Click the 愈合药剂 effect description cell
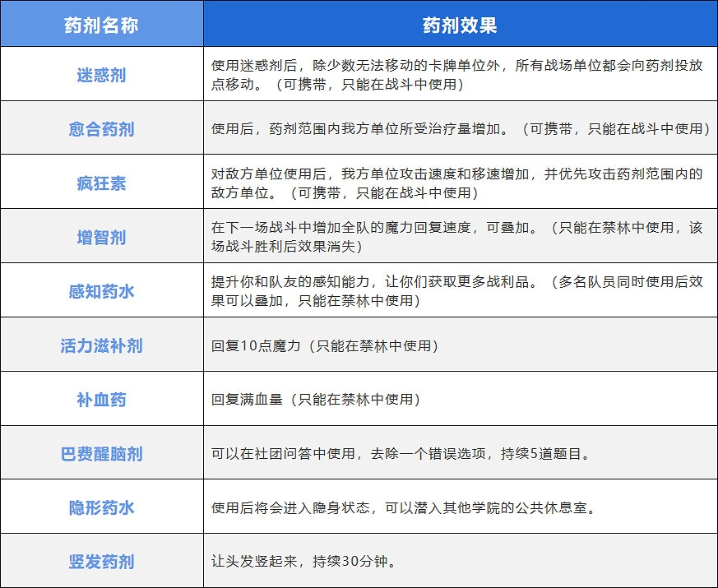Viewport: 718px width, 588px height. coord(461,128)
